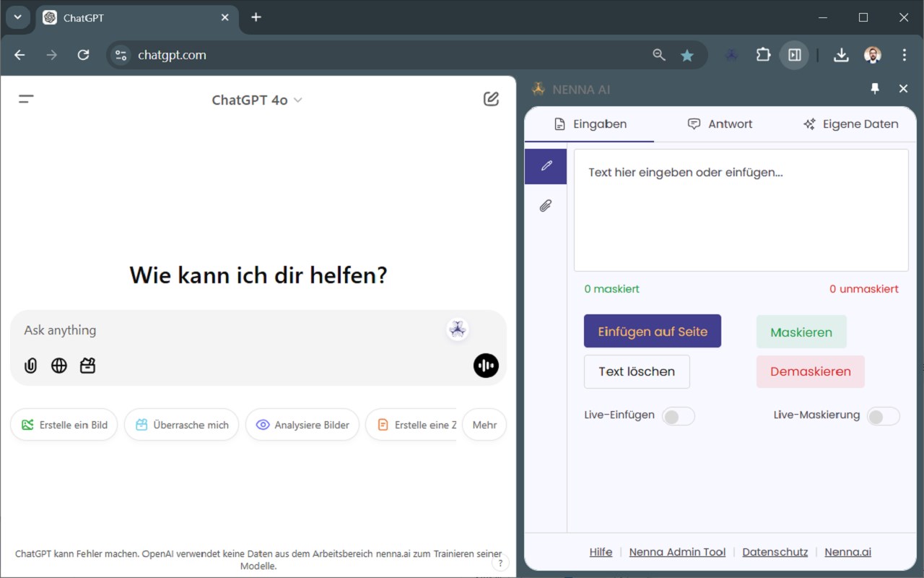Click the Nenna extension icon in toolbar
The image size is (924, 578).
pos(731,55)
